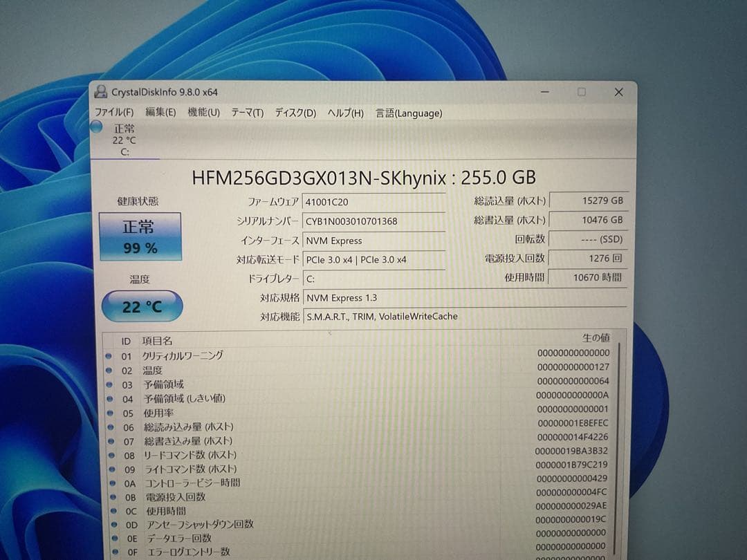
Task: Maximize the CrystalDiskInfo window
Action: point(582,91)
